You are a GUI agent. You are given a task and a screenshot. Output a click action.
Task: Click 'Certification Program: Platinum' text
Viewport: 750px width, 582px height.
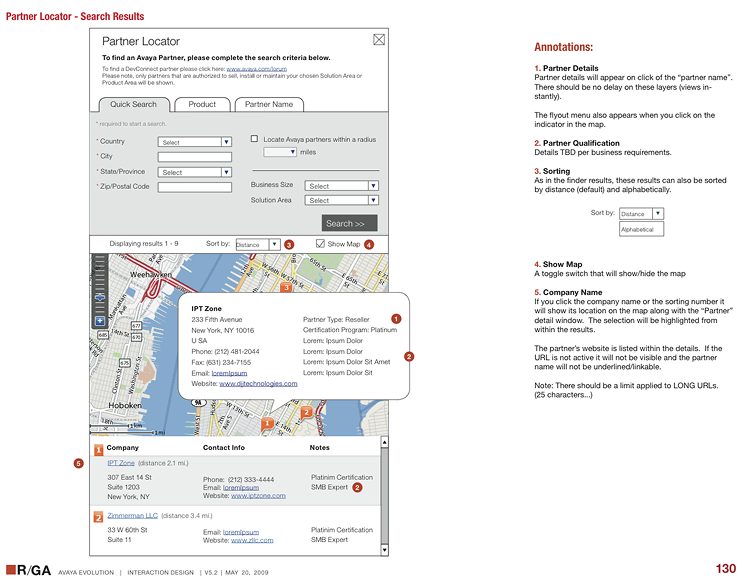350,330
